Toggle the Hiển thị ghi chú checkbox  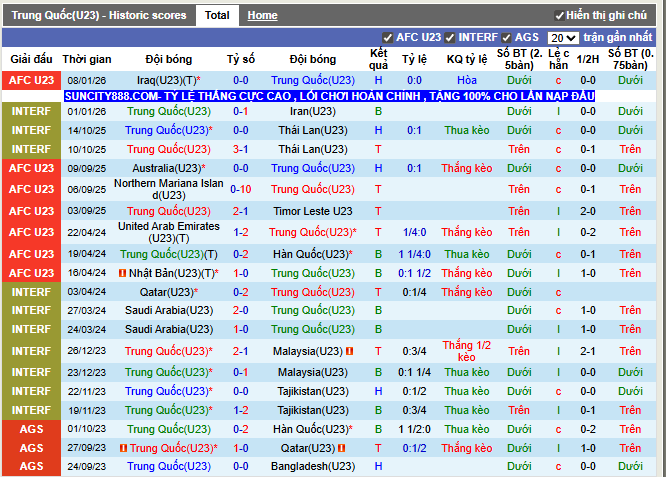coord(559,16)
